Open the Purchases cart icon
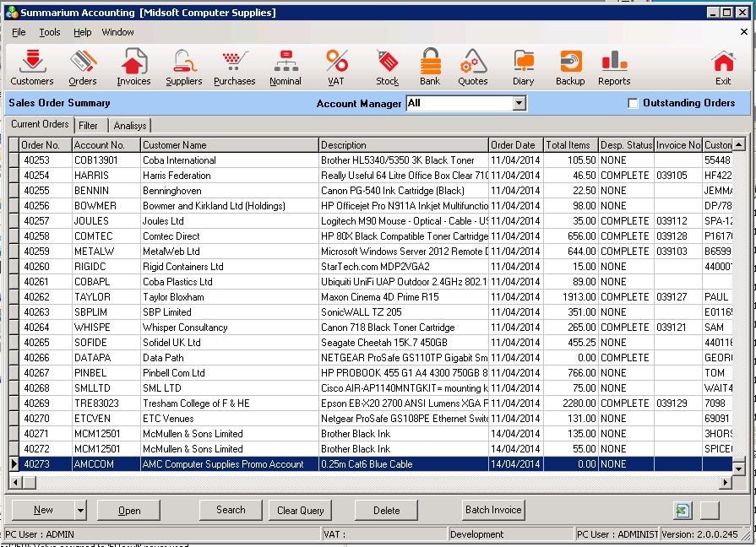 (235, 68)
